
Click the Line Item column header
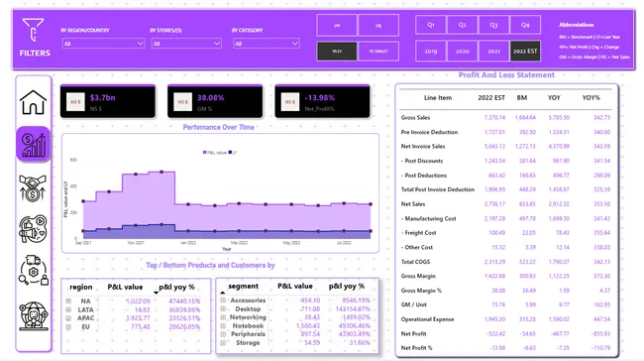tap(438, 98)
